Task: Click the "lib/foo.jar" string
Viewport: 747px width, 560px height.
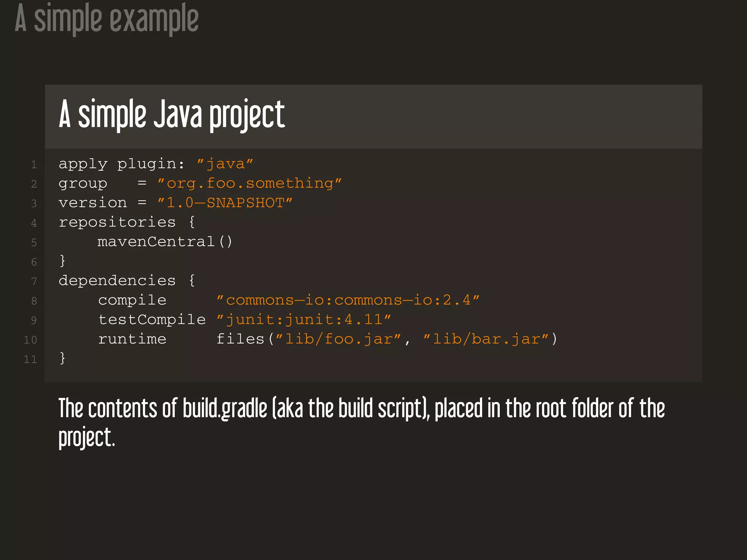Action: point(338,339)
